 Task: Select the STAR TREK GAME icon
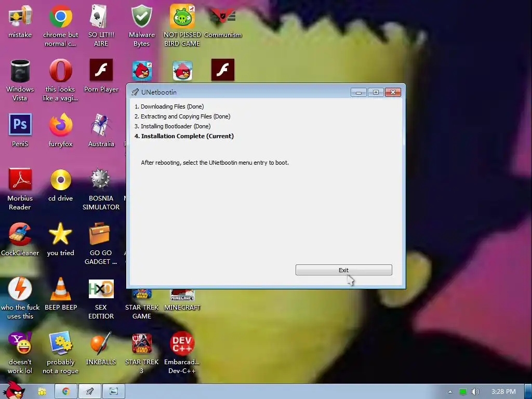141,304
